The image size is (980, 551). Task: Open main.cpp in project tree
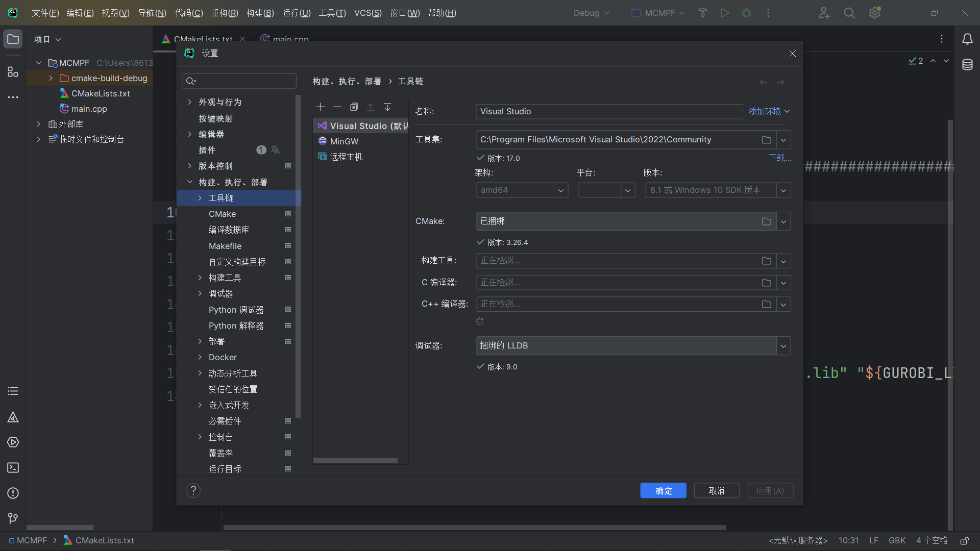pyautogui.click(x=89, y=109)
